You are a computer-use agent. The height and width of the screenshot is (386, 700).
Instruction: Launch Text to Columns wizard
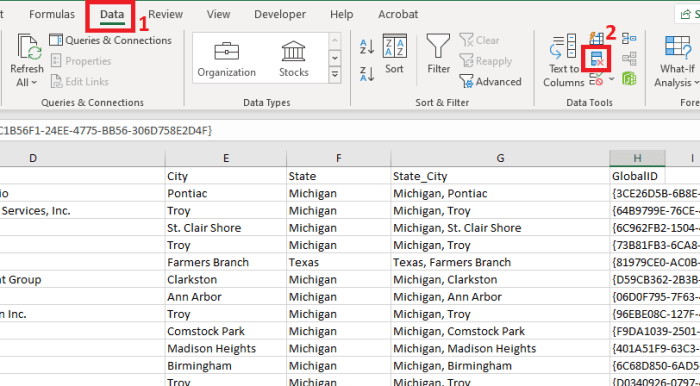(563, 61)
